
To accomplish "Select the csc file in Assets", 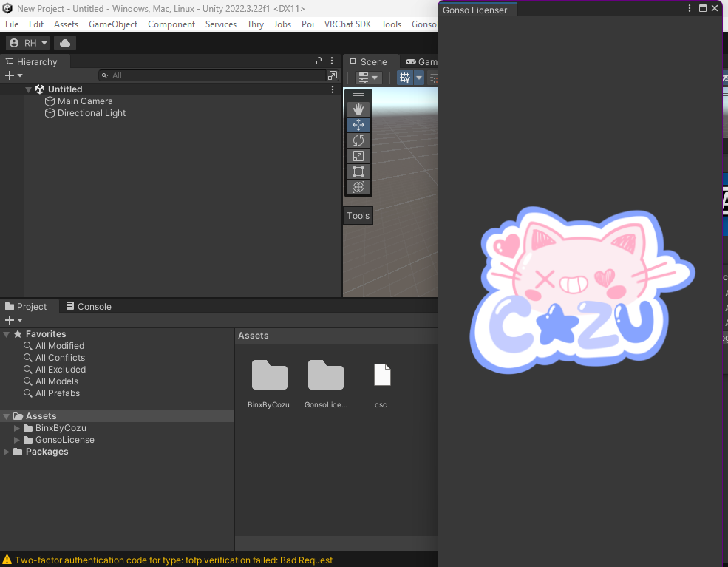I will [381, 376].
